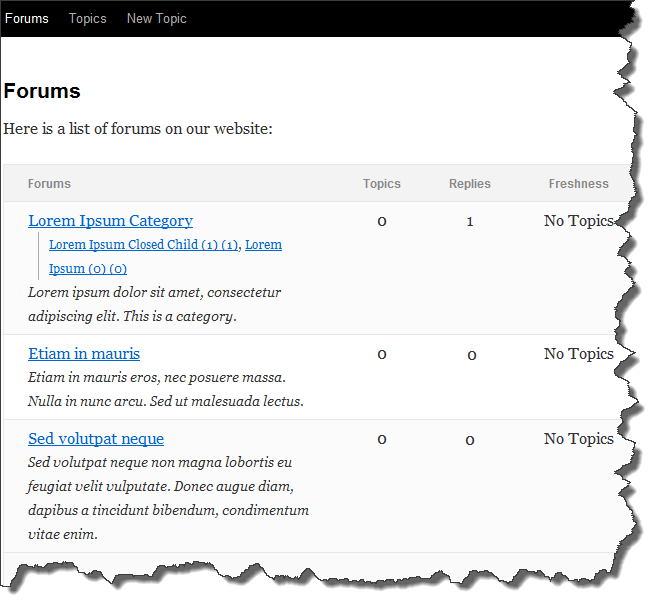This screenshot has height=608, width=660.
Task: Open the Lorem Ipsum Category forum link
Action: [x=110, y=221]
